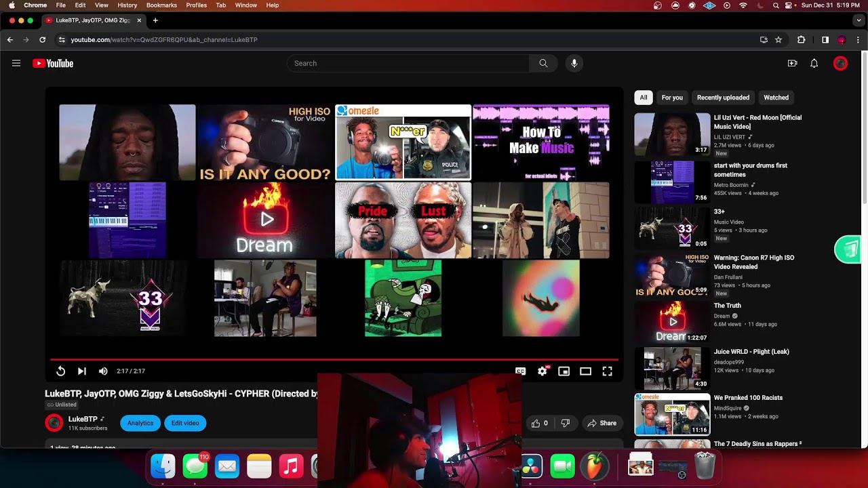Open Control Center in the menu bar
868x488 pixels.
pos(789,5)
